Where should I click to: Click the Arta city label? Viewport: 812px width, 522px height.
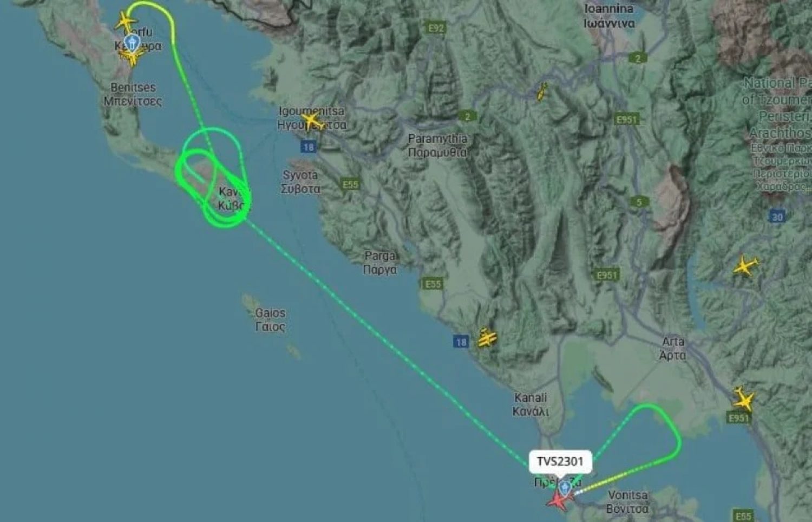point(673,348)
